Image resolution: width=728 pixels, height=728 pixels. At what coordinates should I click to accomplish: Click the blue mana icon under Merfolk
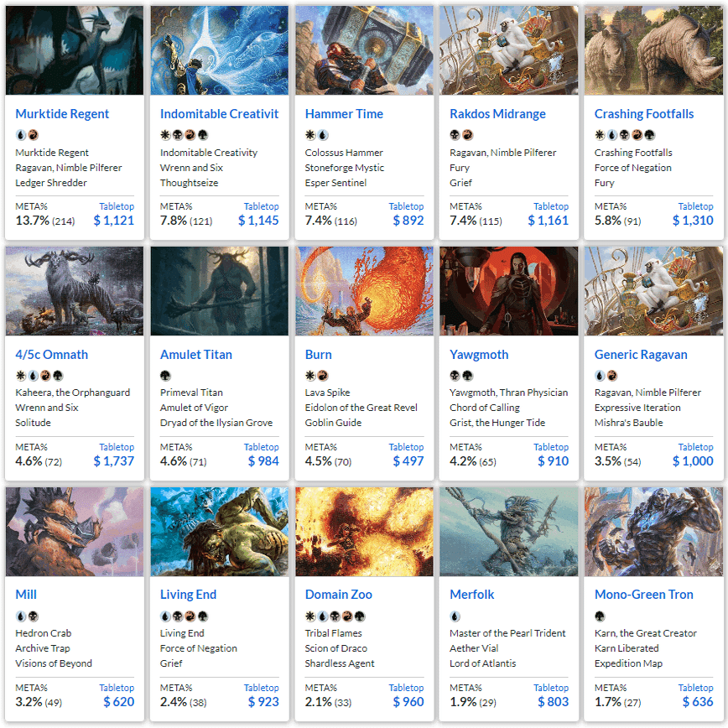coord(455,616)
